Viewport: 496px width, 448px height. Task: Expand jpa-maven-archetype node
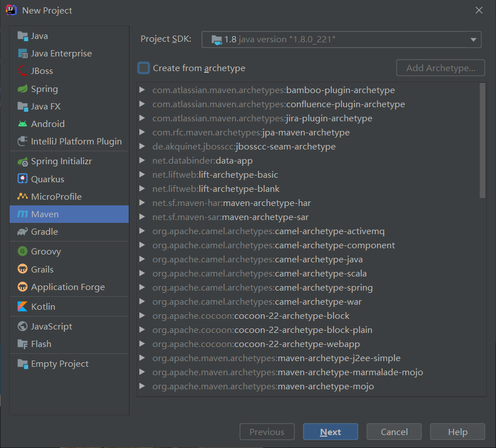pos(142,132)
